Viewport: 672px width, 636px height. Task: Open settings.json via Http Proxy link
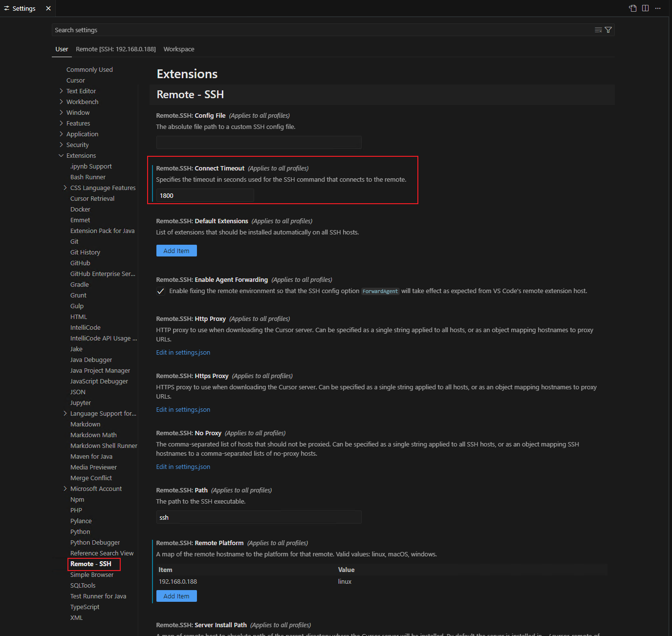click(x=183, y=352)
